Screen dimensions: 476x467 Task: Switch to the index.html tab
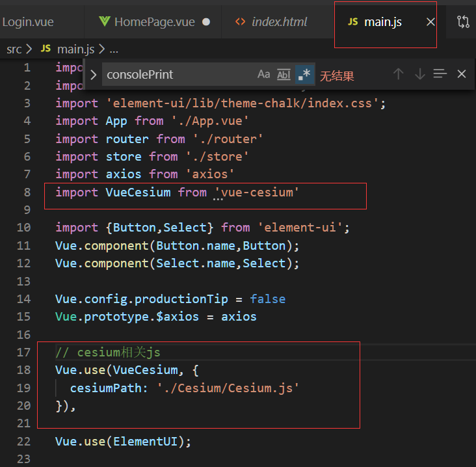click(x=279, y=22)
